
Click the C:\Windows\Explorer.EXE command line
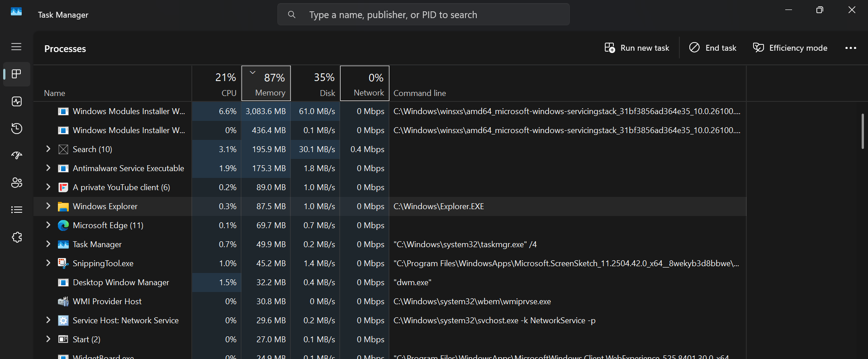pos(439,206)
